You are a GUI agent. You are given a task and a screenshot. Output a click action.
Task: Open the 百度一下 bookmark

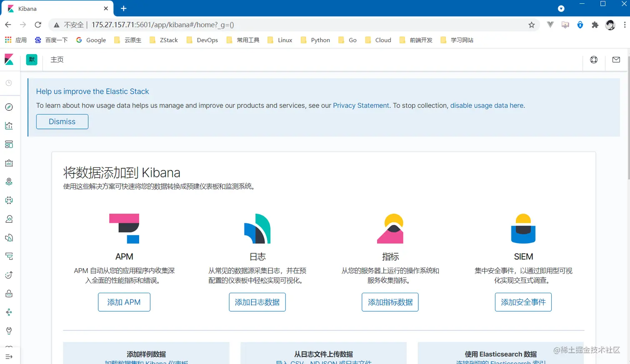point(51,40)
